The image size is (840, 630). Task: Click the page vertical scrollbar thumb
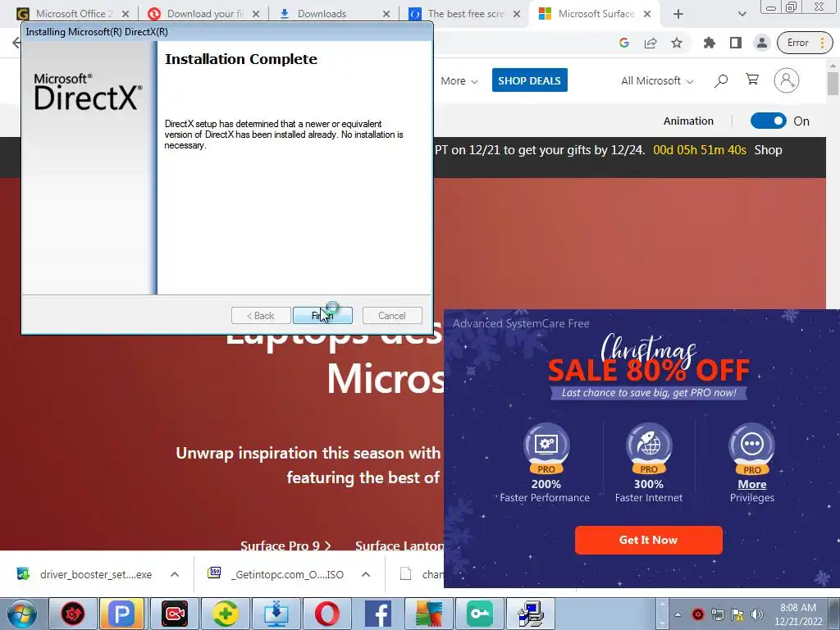click(833, 84)
